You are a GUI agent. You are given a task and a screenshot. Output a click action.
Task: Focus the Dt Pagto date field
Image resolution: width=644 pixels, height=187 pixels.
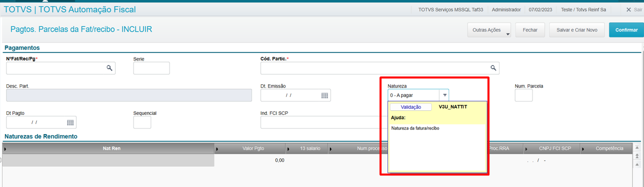point(41,122)
